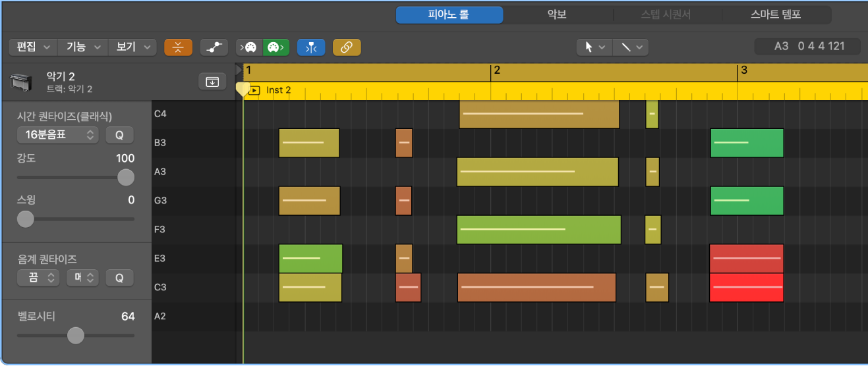Click the 벨로시티 slider handle
The height and width of the screenshot is (366, 868).
[76, 336]
